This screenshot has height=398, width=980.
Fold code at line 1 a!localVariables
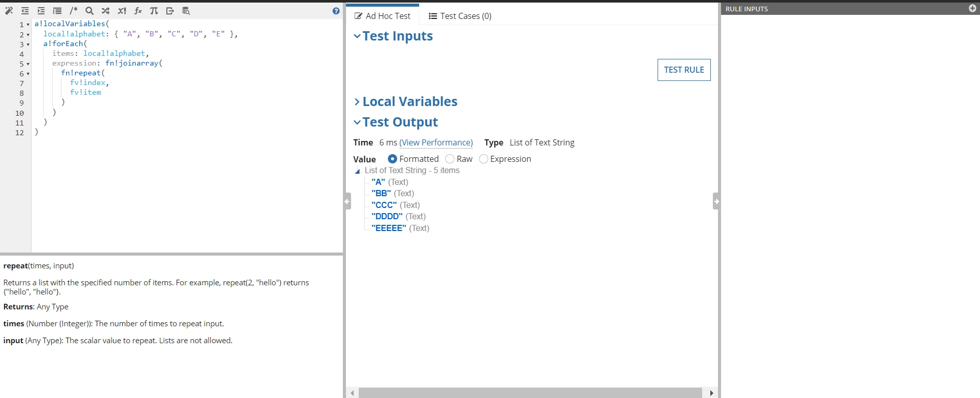pyautogui.click(x=28, y=25)
